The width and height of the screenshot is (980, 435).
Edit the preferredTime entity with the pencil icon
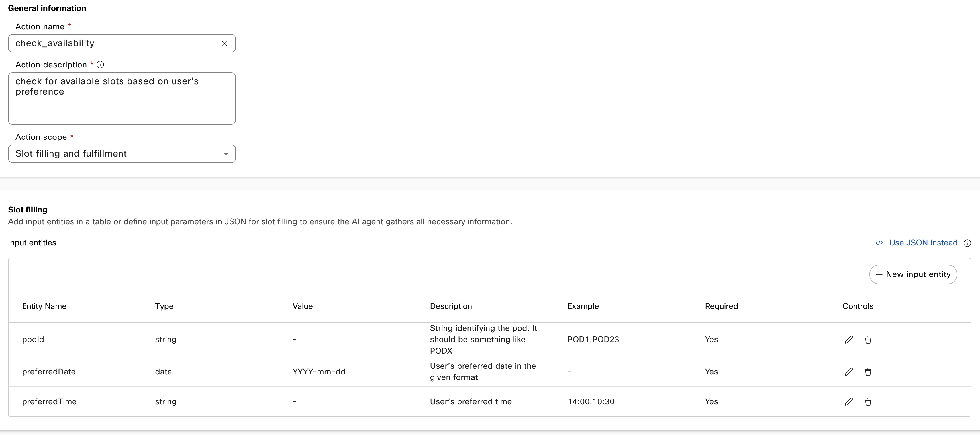click(849, 401)
